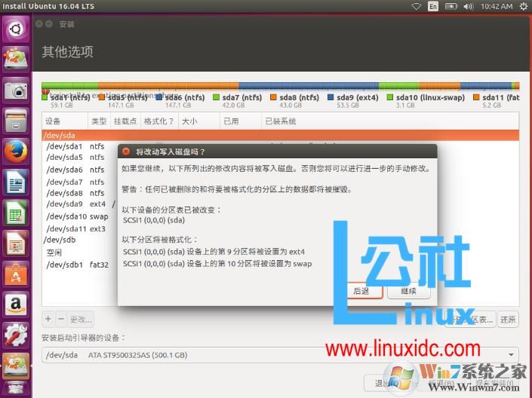
Task: Select the /dev/sda10 swap row
Action: (x=80, y=216)
